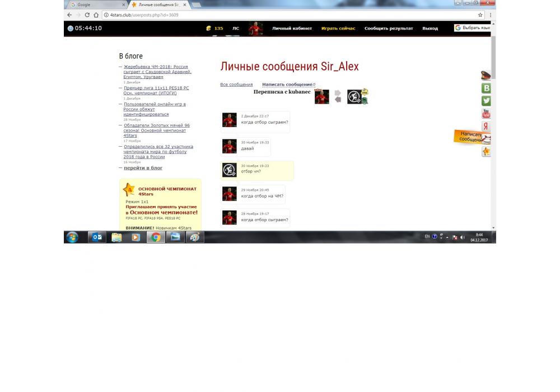Click the avatar on the 2 Декабря 22:17 message
Screen dimensions: 560x392
229,120
